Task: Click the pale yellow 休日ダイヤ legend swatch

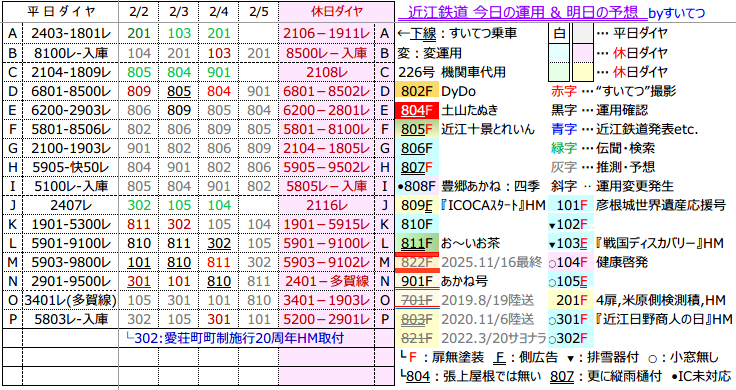Action: pos(583,72)
